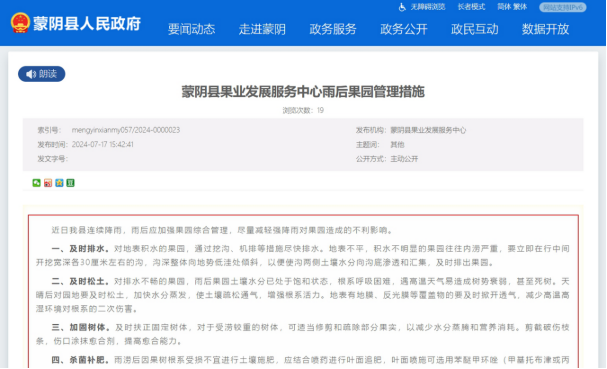607x369 pixels.
Task: Switch to 简体 simplified Chinese
Action: pos(504,7)
